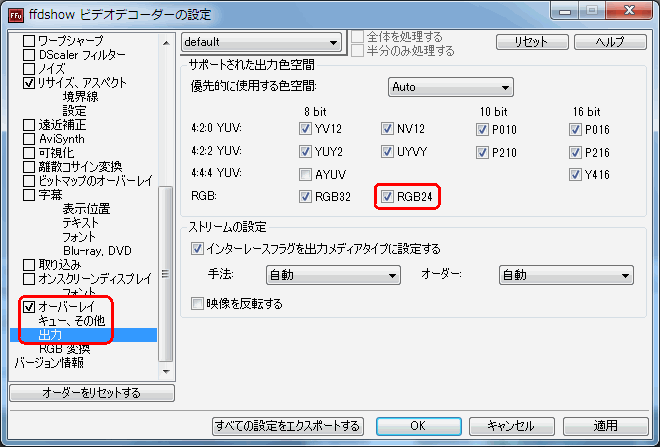The image size is (660, 447).
Task: Click the 適用 button
Action: (x=605, y=426)
